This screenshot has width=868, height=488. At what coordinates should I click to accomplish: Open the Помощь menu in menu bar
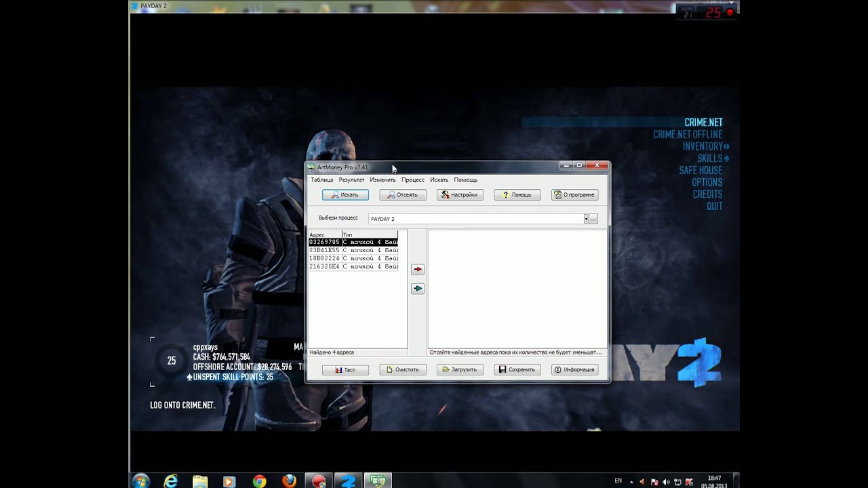[465, 180]
